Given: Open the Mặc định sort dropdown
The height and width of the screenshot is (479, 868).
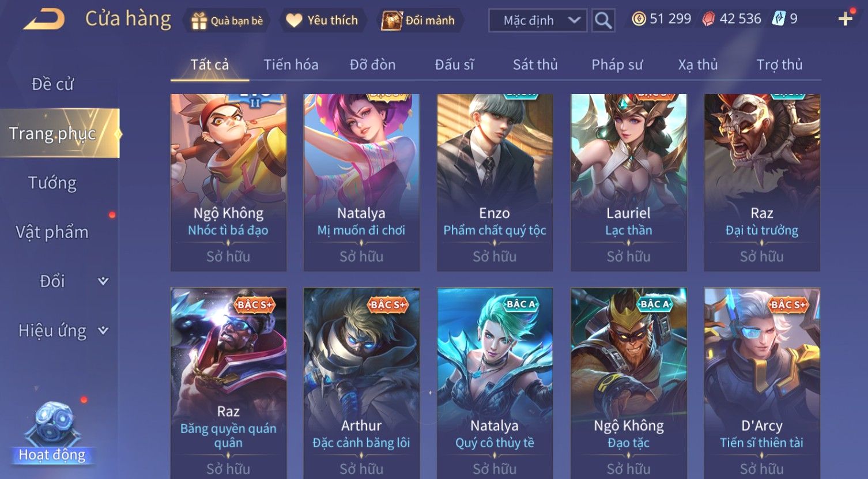Looking at the screenshot, I should pyautogui.click(x=538, y=21).
